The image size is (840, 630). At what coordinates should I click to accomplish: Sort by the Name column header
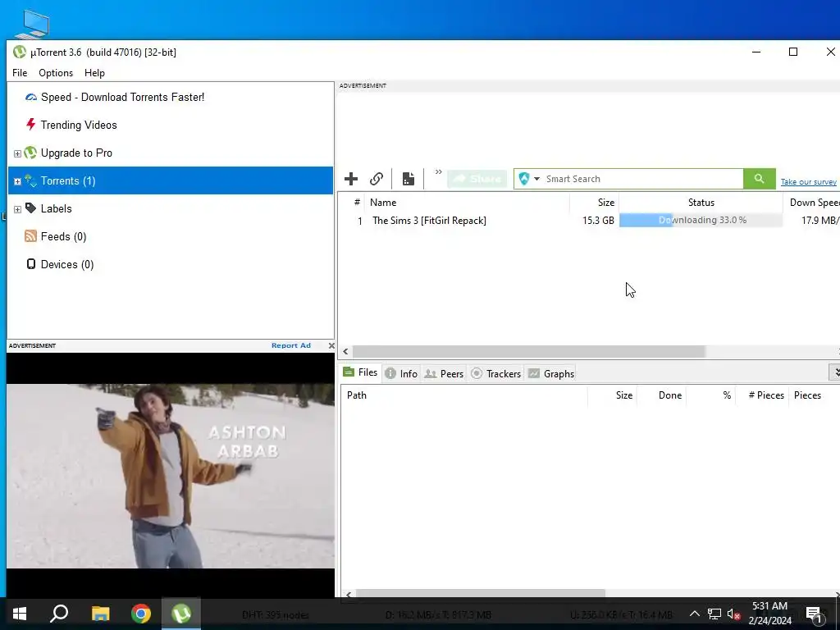tap(467, 203)
